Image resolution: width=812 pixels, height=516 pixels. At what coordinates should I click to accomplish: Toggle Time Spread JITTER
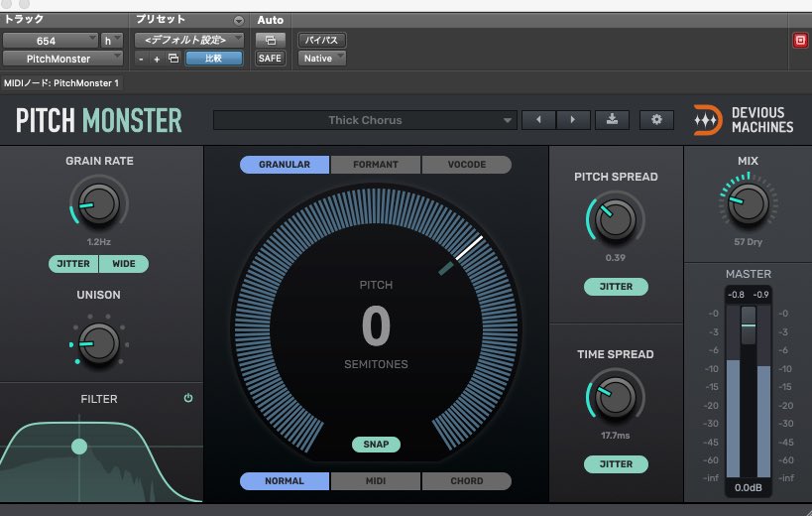616,464
